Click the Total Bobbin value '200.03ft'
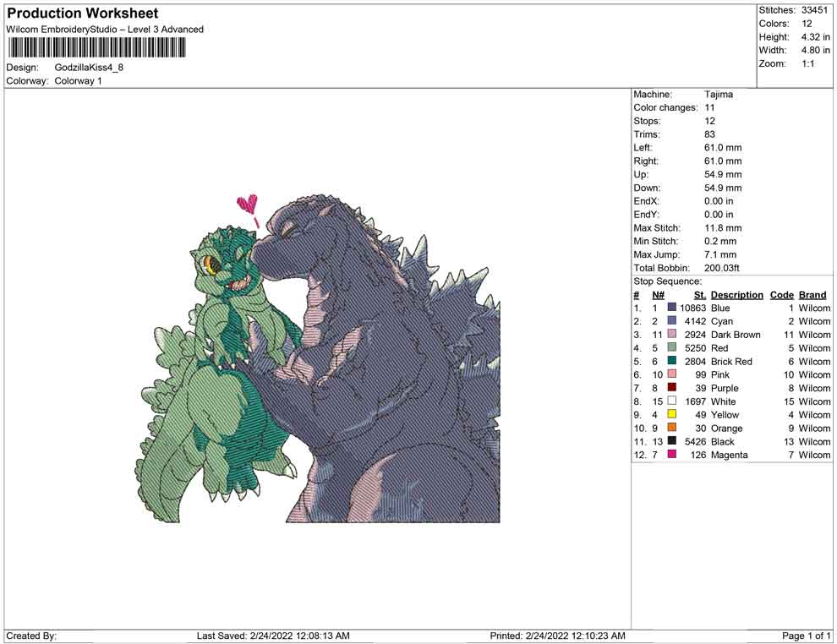Viewport: 837px width, 644px height. tap(722, 268)
